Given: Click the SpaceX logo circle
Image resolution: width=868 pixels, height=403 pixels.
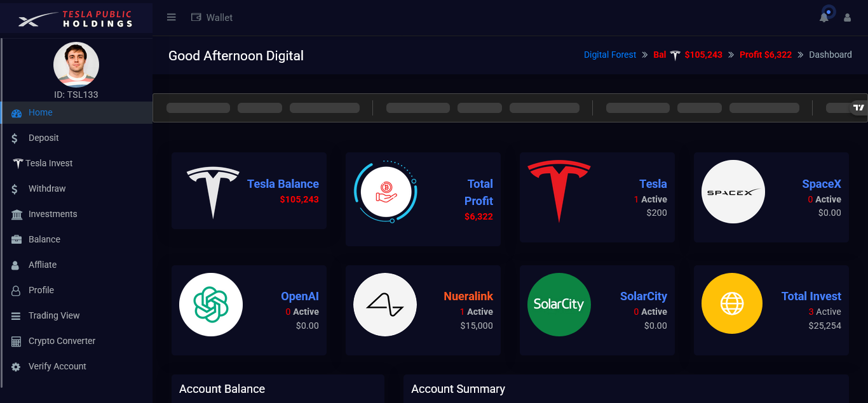Looking at the screenshot, I should (x=733, y=192).
